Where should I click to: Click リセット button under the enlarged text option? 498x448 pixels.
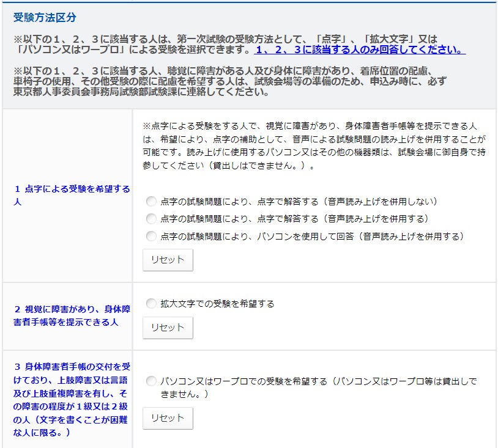(x=168, y=328)
